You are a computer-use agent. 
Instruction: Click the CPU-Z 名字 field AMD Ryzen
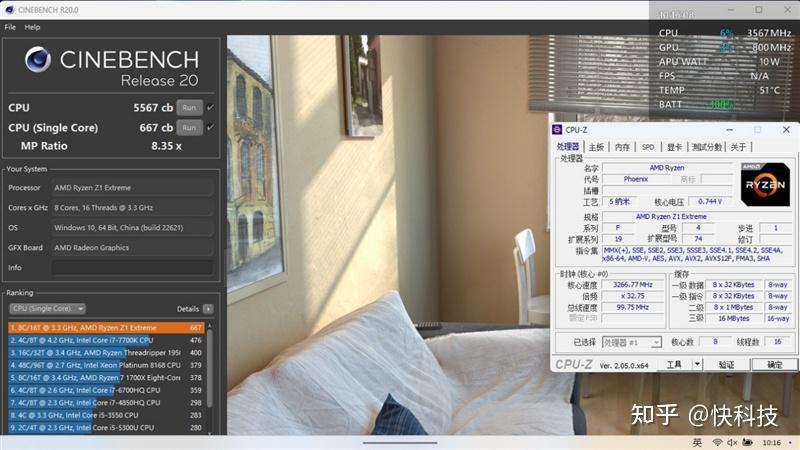666,168
